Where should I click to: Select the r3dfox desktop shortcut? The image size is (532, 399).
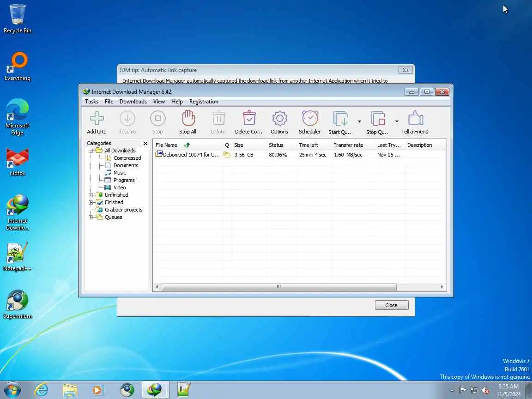(x=17, y=162)
